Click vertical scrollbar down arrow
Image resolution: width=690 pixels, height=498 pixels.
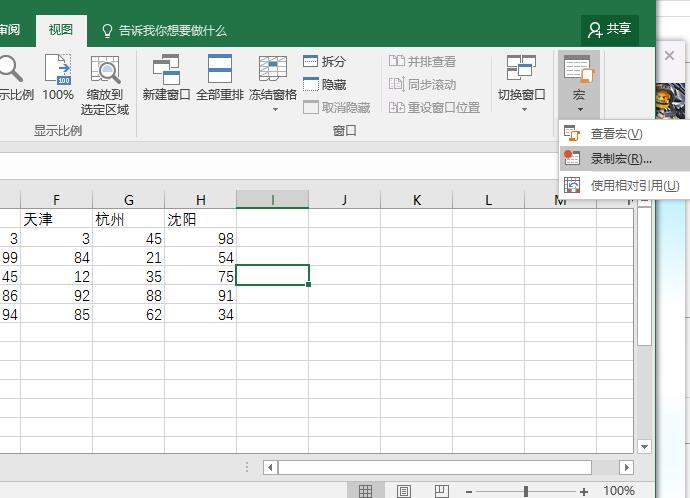644,447
